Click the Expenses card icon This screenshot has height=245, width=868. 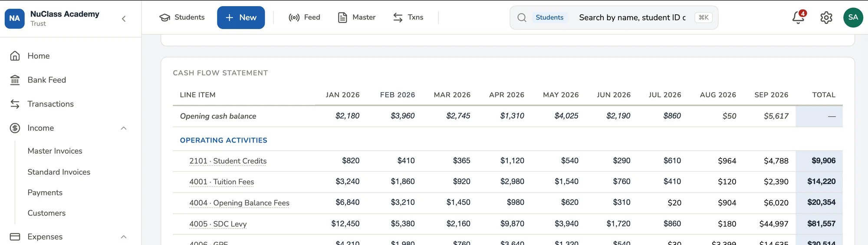tap(15, 237)
